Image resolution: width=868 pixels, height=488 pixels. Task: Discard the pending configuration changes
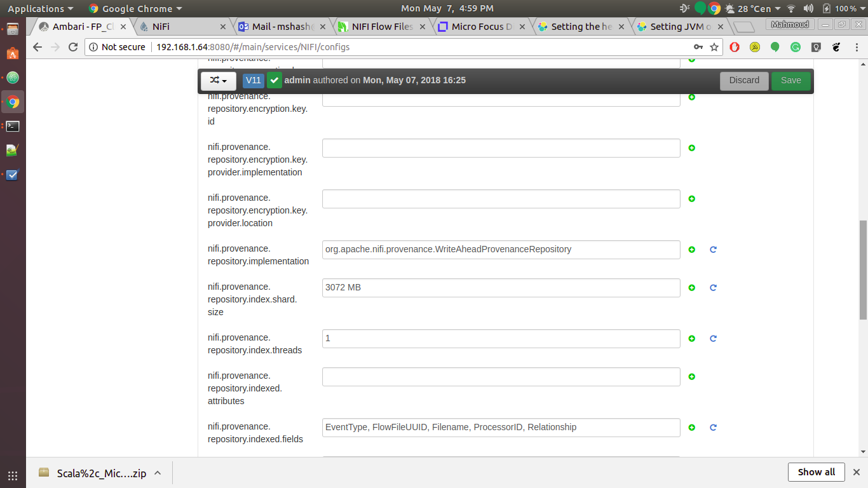tap(744, 81)
